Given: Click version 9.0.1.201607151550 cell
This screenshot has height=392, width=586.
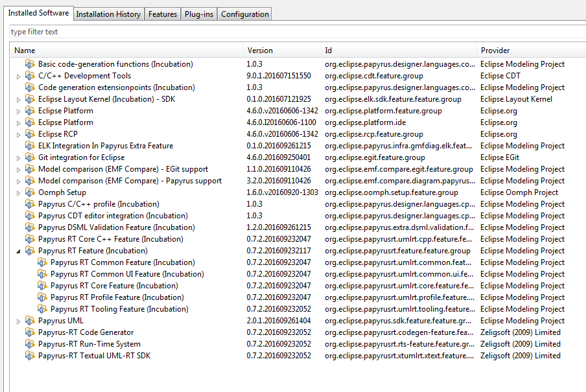Looking at the screenshot, I should (x=279, y=76).
